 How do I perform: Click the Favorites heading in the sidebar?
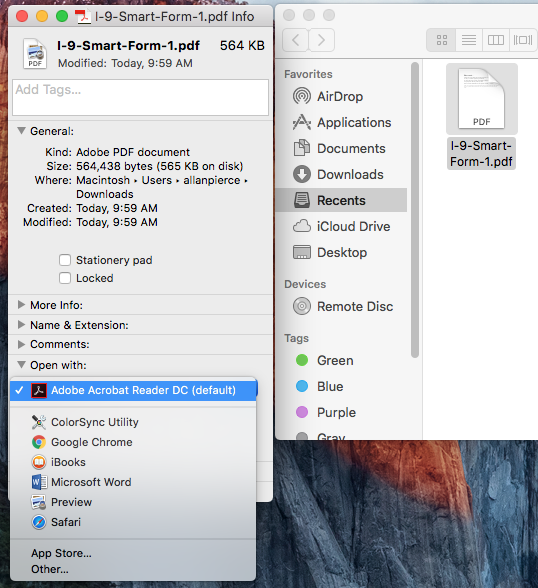coord(308,74)
